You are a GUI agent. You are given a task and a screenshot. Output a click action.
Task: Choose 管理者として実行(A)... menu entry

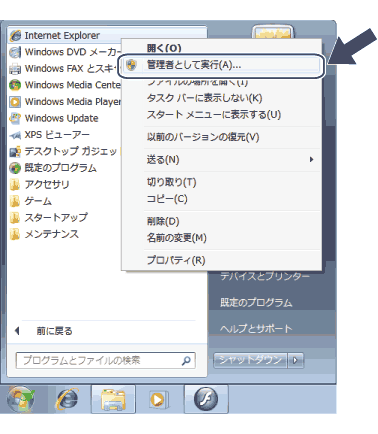[x=221, y=65]
